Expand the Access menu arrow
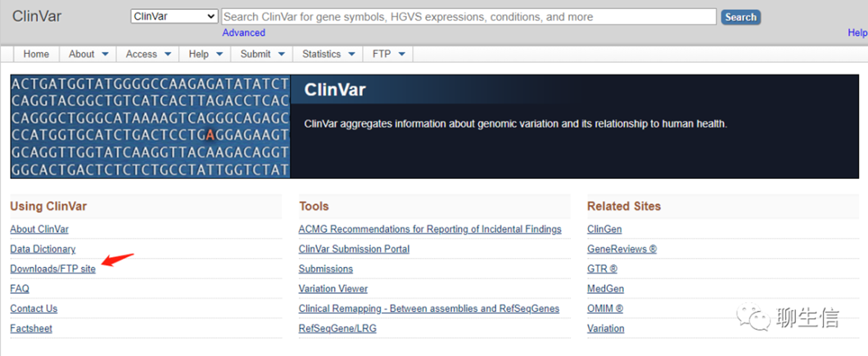This screenshot has width=868, height=356. pyautogui.click(x=167, y=54)
